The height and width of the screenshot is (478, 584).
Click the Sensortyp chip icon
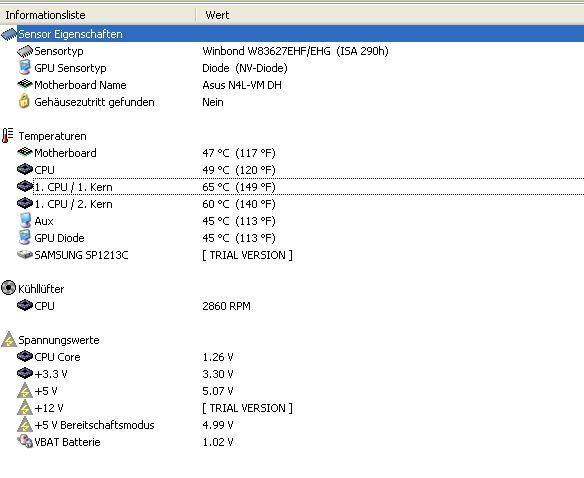(x=25, y=51)
